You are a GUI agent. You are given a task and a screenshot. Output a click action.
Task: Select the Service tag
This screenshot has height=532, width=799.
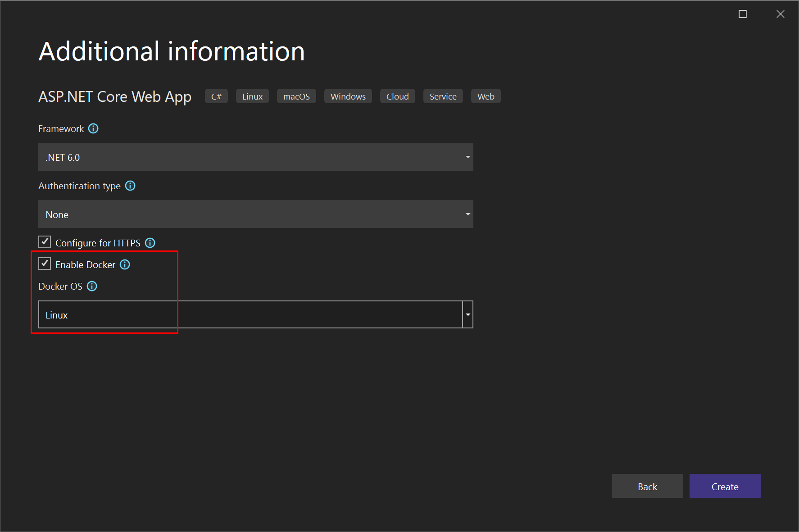(x=443, y=96)
